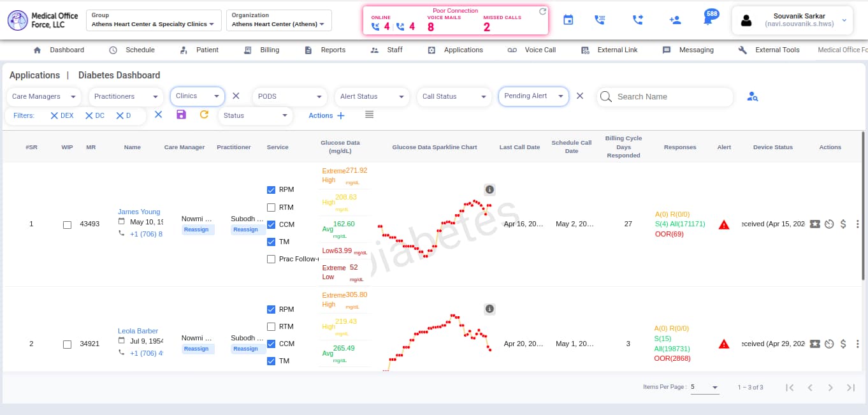Click the dollar billing icon for James Young
Viewport: 868px width, 415px height.
pyautogui.click(x=843, y=224)
